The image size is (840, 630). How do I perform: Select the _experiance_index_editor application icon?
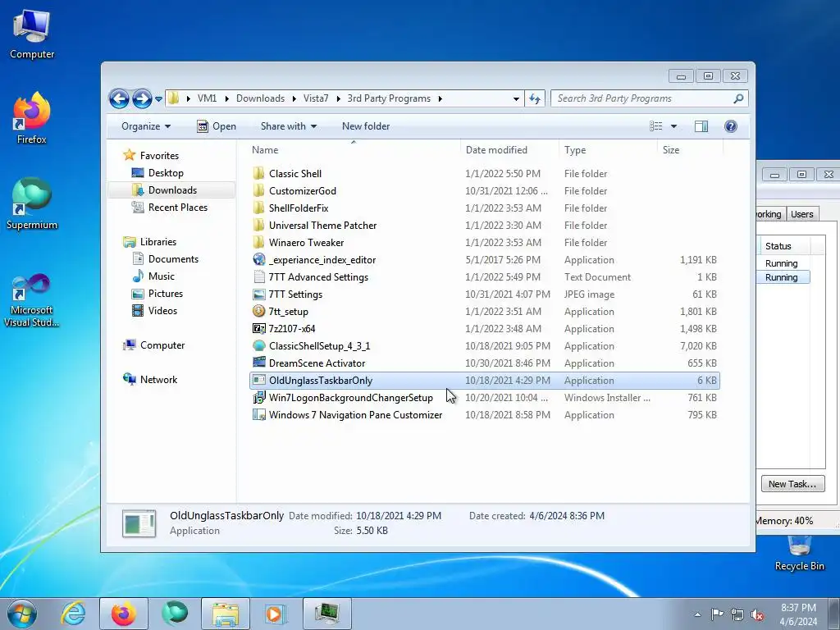pos(258,259)
